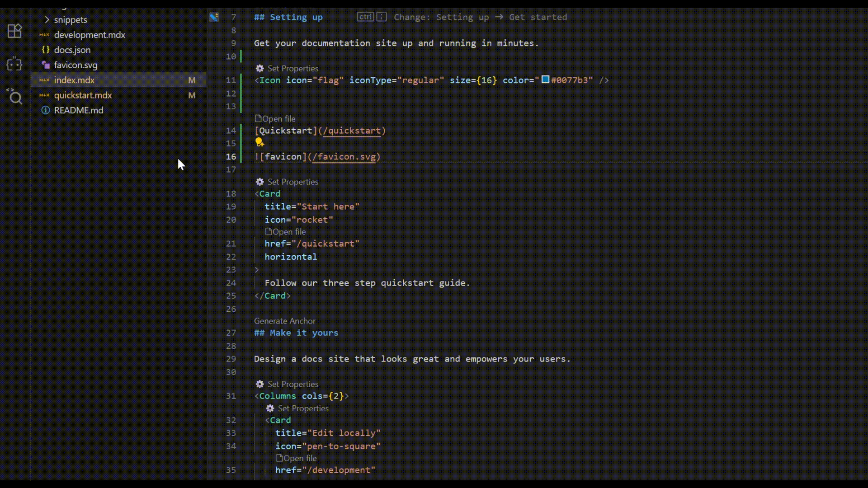The height and width of the screenshot is (488, 868).
Task: Click the markdown icon beside development.mdx
Action: pos(44,35)
